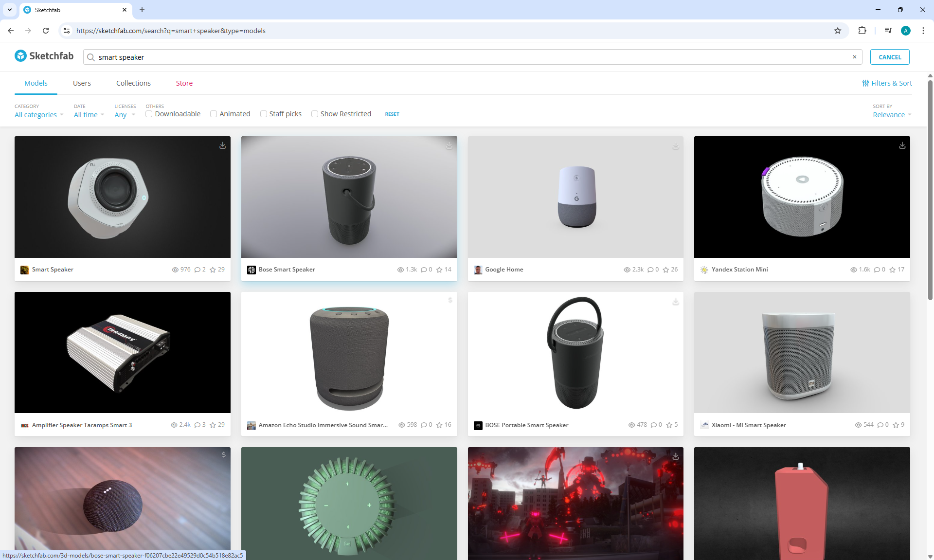Clear search with the X icon
The width and height of the screenshot is (934, 560).
[x=854, y=57]
